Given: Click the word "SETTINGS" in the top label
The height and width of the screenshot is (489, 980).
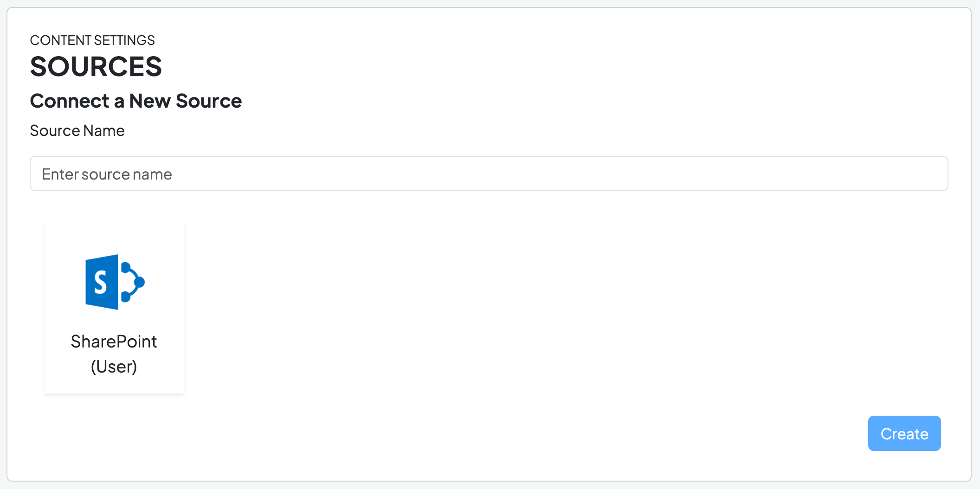Looking at the screenshot, I should tap(124, 40).
